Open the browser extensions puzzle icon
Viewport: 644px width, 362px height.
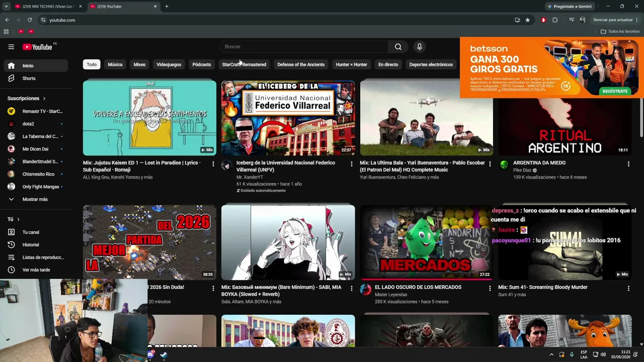point(555,20)
